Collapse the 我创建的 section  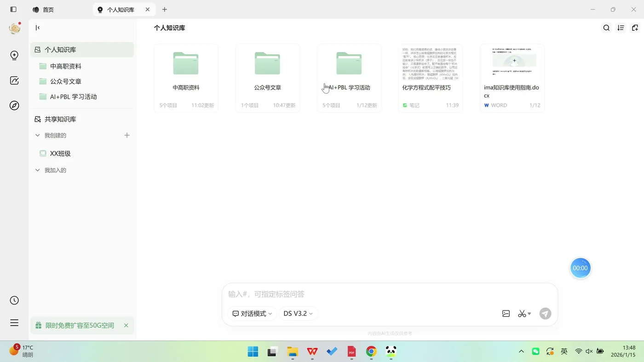(38, 135)
